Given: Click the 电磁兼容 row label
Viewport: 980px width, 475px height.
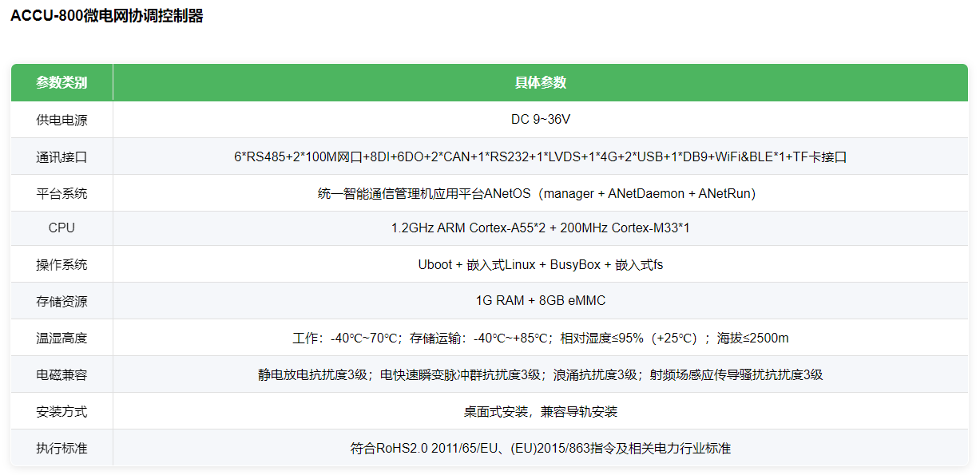Looking at the screenshot, I should (61, 374).
